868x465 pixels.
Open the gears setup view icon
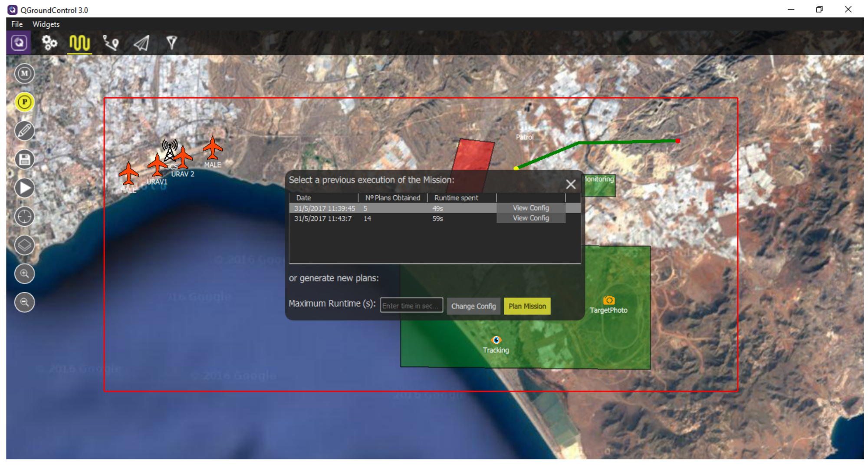click(x=49, y=43)
